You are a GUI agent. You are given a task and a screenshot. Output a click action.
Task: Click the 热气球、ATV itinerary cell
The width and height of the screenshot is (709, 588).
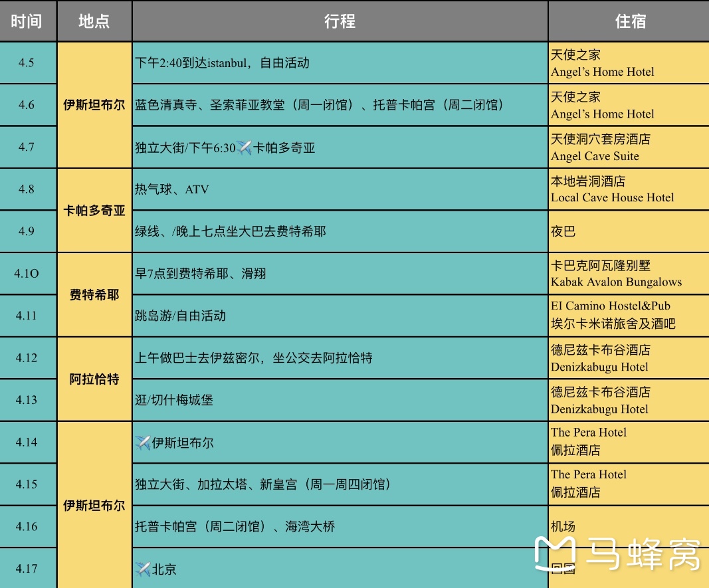click(340, 189)
